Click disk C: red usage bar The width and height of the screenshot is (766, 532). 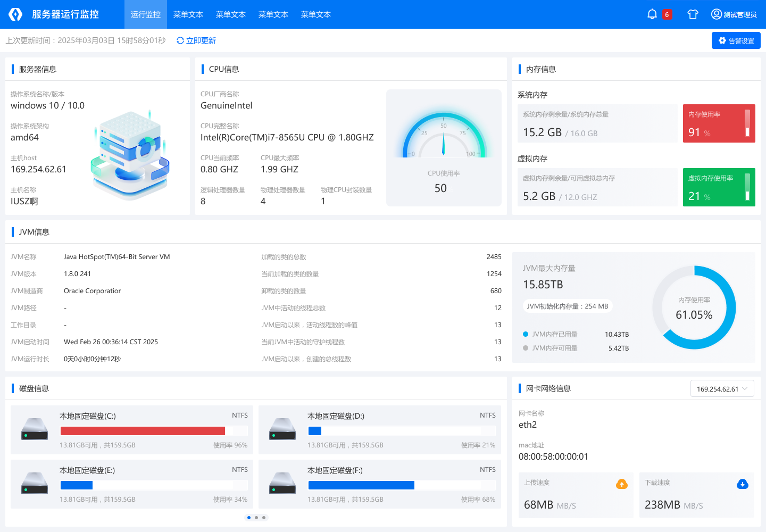[x=143, y=431]
